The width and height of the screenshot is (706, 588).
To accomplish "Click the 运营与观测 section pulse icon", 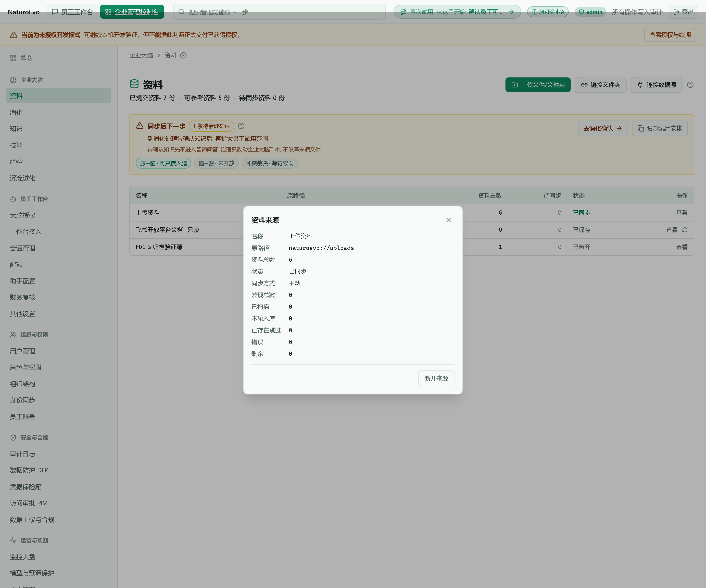I will [13, 540].
